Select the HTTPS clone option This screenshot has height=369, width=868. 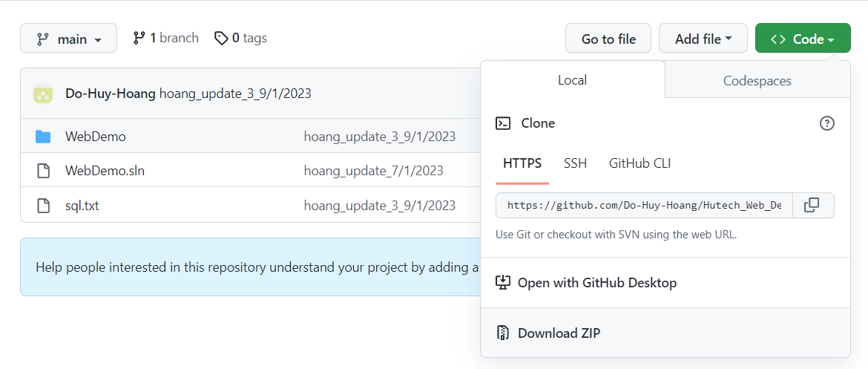[x=522, y=163]
